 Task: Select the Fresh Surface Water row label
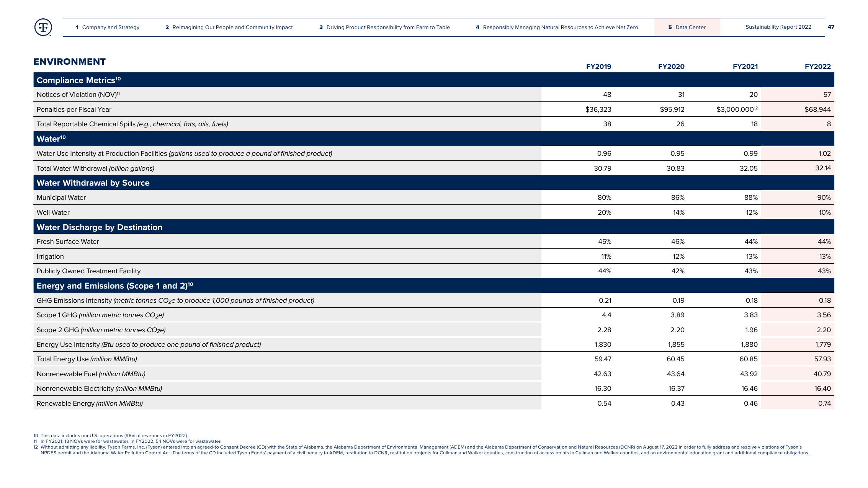click(68, 242)
